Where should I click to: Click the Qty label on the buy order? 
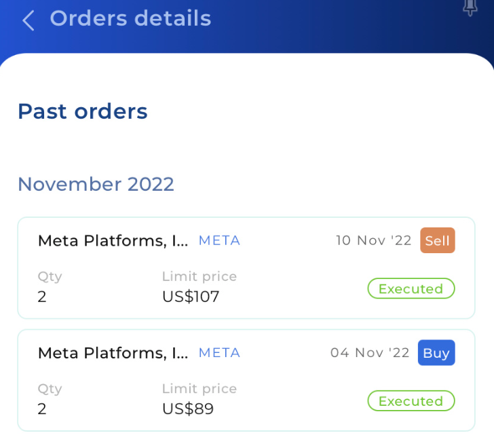tap(50, 389)
